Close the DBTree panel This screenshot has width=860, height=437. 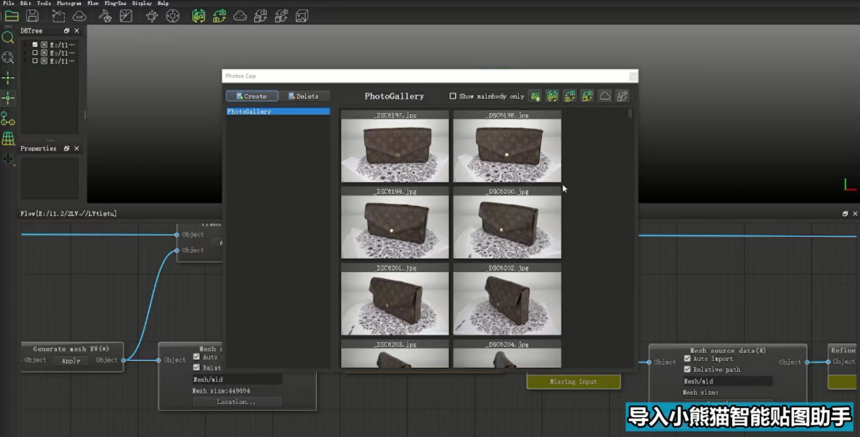coord(76,31)
